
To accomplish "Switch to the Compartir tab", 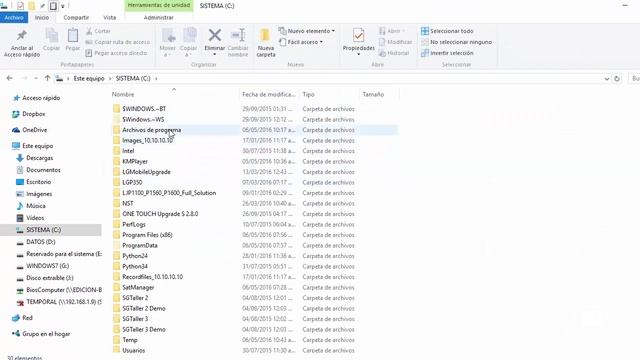I will [x=76, y=18].
